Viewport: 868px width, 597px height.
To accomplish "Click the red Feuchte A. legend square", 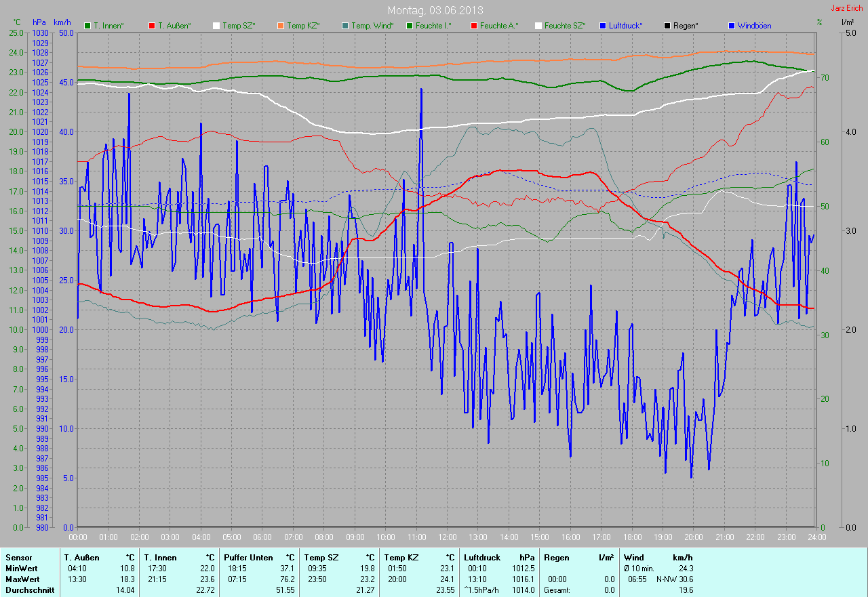I will (474, 26).
